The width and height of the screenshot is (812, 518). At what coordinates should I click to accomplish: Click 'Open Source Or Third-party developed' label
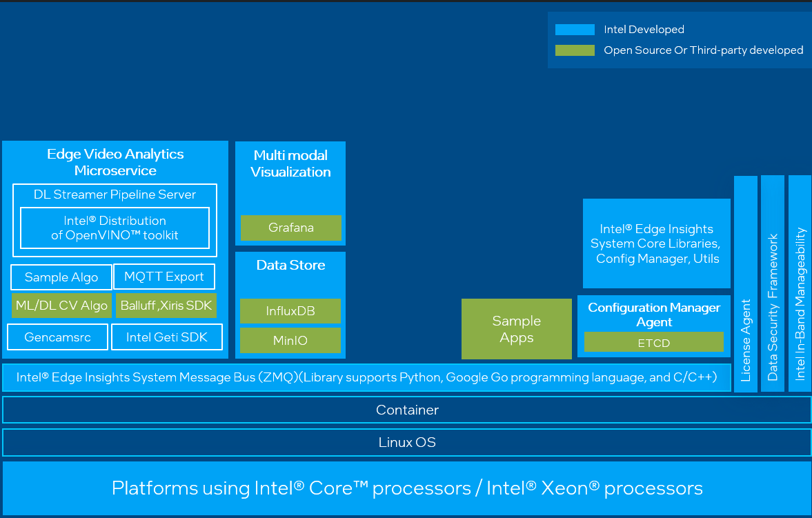point(703,50)
